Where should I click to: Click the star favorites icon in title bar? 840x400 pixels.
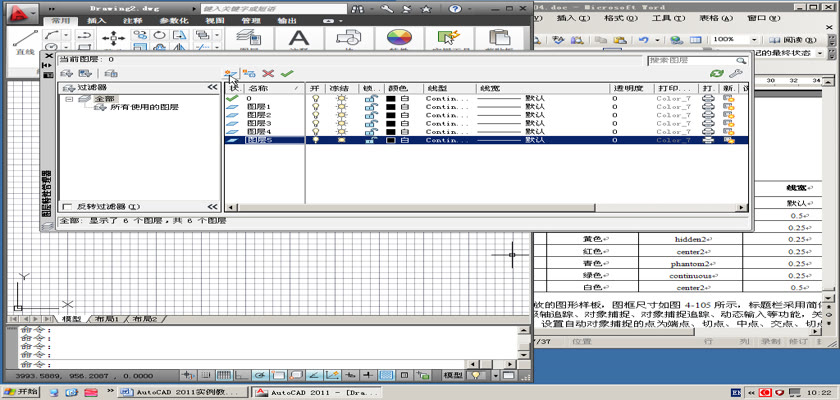pos(426,9)
